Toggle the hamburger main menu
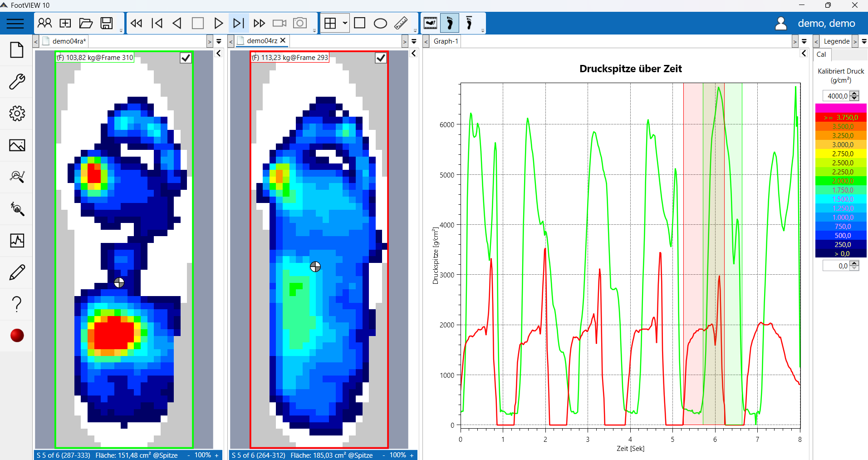 click(15, 23)
